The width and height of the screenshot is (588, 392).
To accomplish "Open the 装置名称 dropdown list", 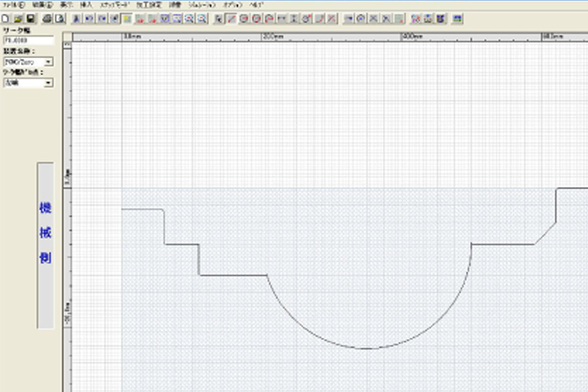I will 48,62.
